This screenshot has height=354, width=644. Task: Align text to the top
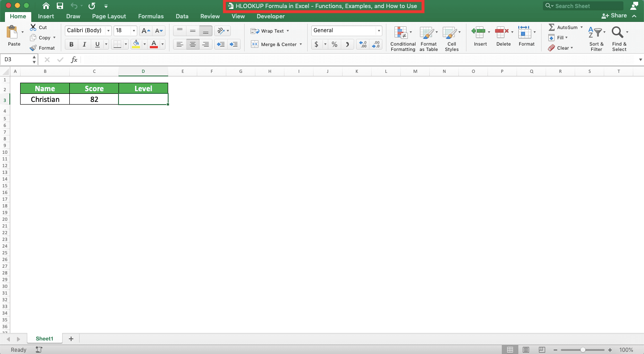(179, 31)
